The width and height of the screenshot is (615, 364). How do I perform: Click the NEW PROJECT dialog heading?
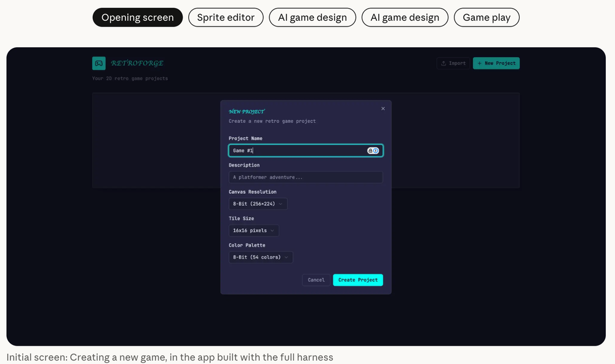(247, 112)
